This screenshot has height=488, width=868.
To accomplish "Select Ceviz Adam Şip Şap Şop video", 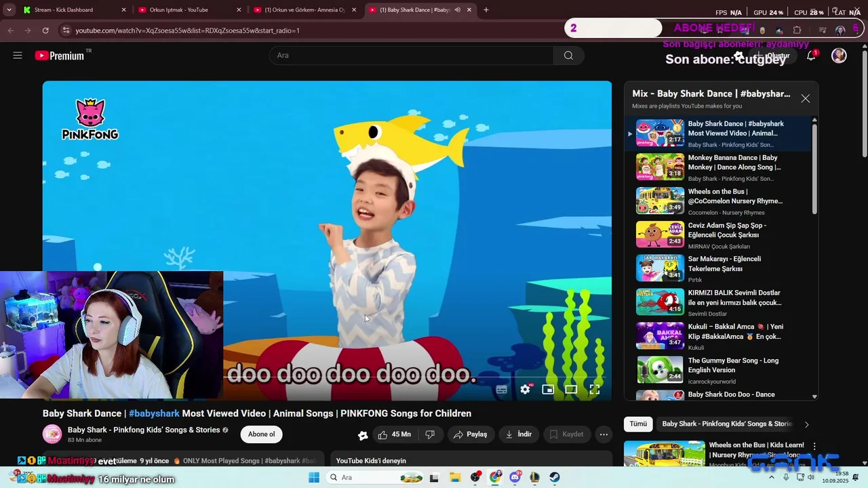I will point(719,235).
